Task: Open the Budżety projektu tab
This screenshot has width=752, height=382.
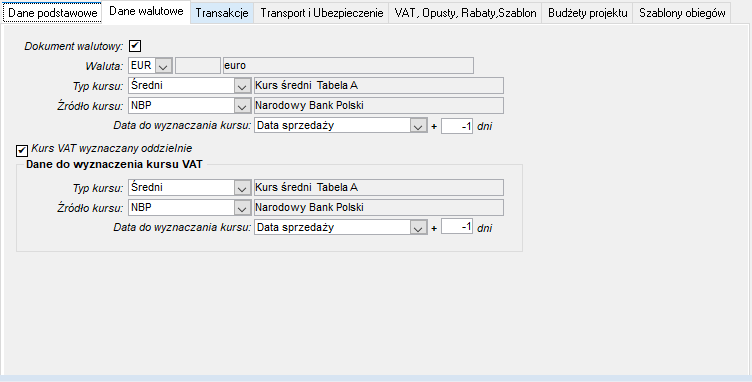Action: tap(588, 13)
